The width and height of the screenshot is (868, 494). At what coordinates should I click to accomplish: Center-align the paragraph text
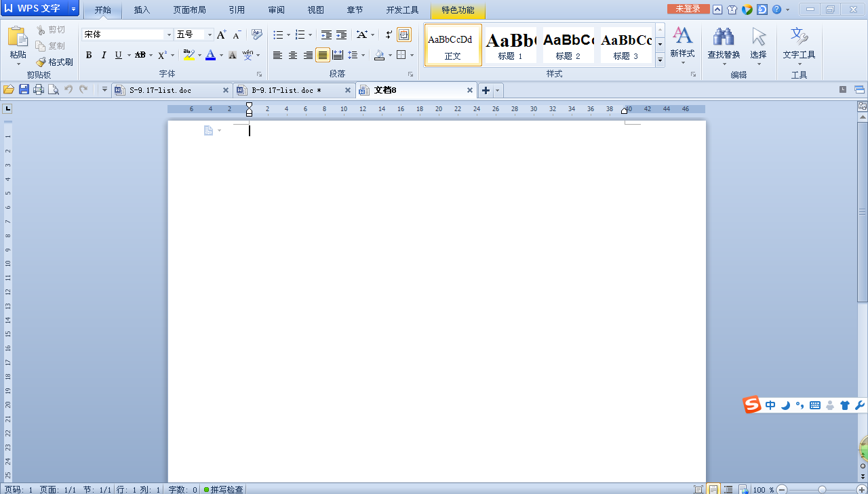coord(292,55)
